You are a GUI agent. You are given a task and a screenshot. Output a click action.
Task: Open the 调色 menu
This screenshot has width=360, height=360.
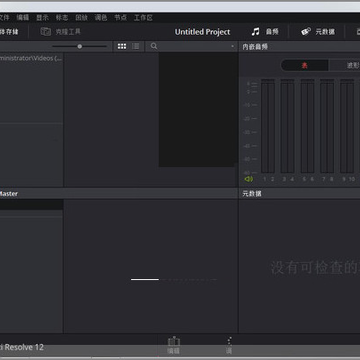(101, 18)
